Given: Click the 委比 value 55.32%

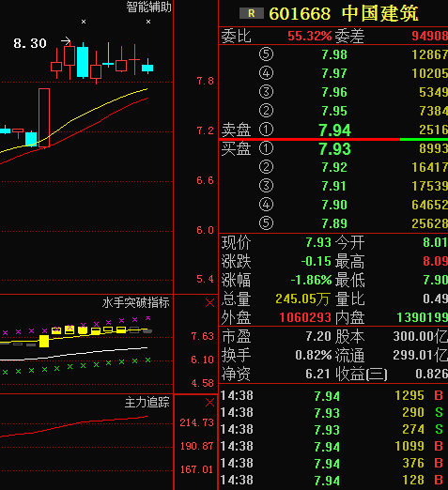Looking at the screenshot, I should point(310,36).
